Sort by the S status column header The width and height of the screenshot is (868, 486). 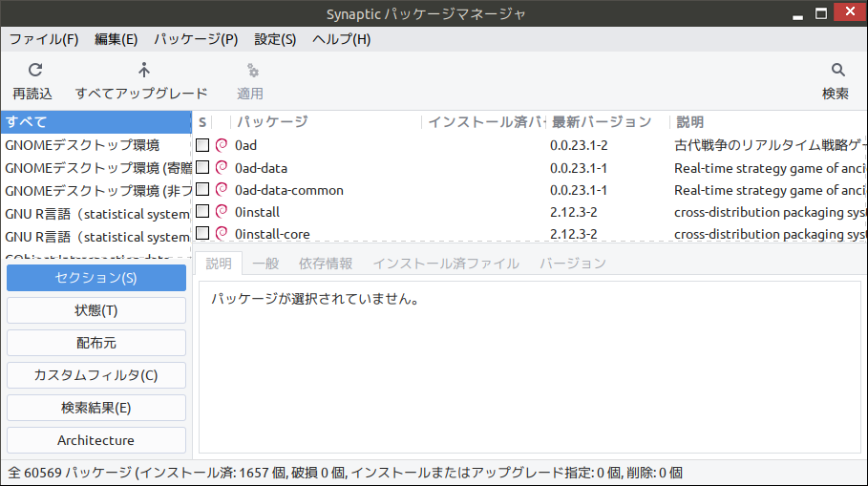pyautogui.click(x=202, y=122)
